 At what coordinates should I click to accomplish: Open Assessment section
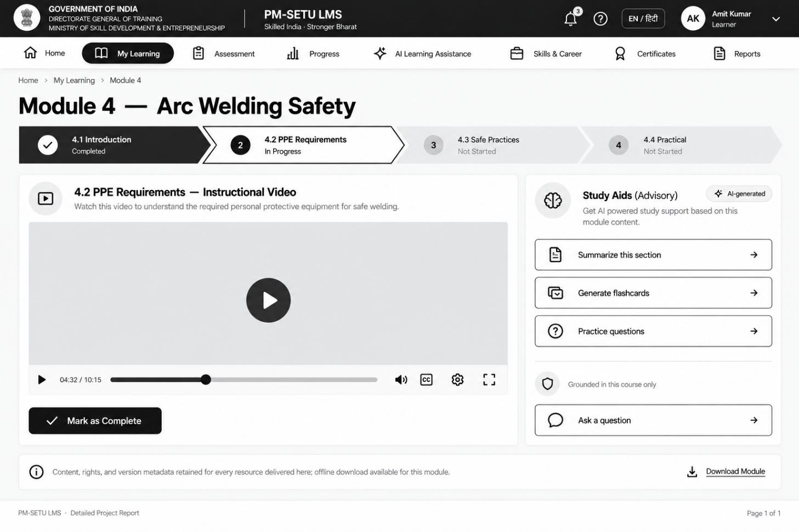click(224, 54)
